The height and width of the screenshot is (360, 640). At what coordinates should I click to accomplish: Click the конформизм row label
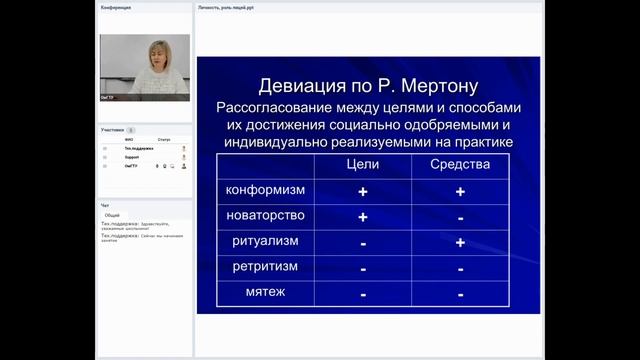point(265,190)
